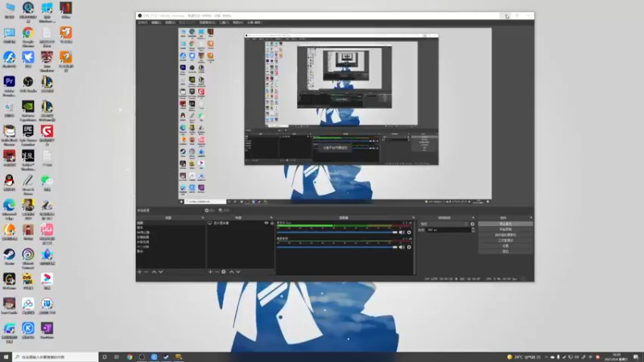This screenshot has height=362, width=644.
Task: Open the notification center in the taskbar corner
Action: pyautogui.click(x=636, y=357)
